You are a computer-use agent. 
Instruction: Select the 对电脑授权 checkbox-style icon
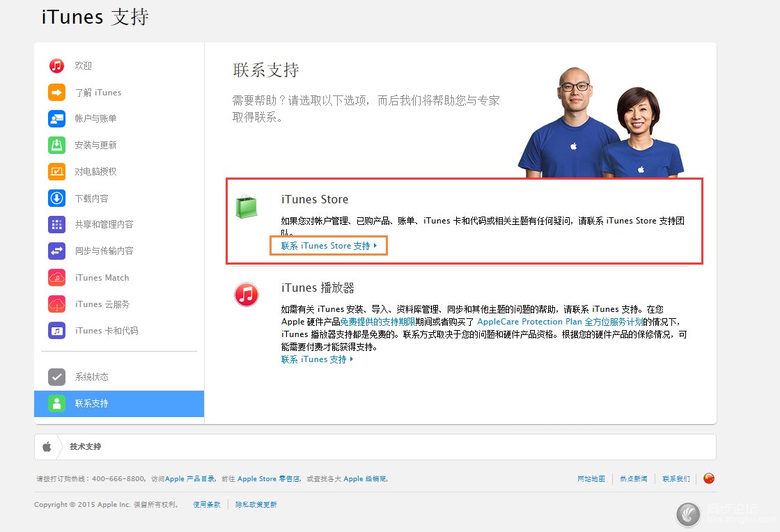(56, 171)
